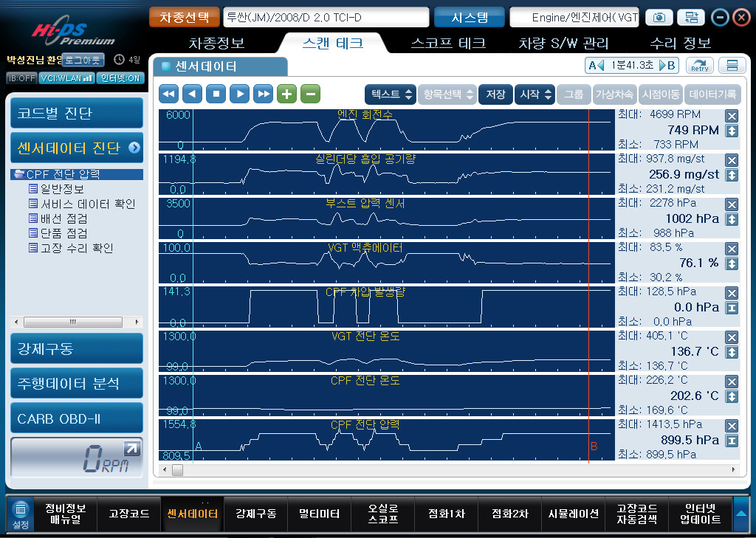756x538 pixels.
Task: Click the split view icon beside Retry
Action: (732, 65)
